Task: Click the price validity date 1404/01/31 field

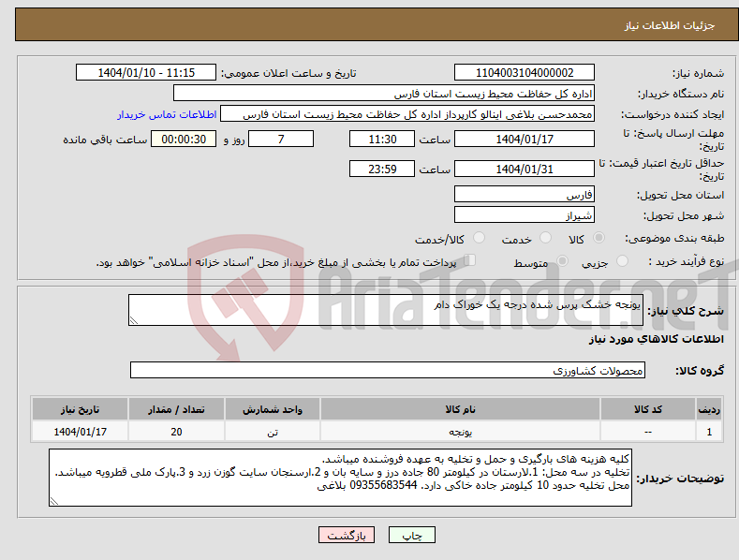Action: tap(525, 169)
